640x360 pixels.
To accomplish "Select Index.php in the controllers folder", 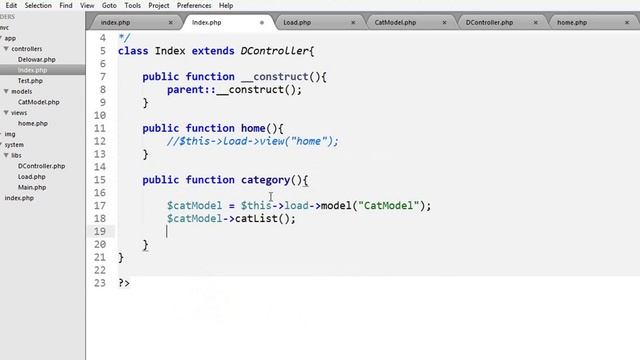I will click(x=32, y=70).
